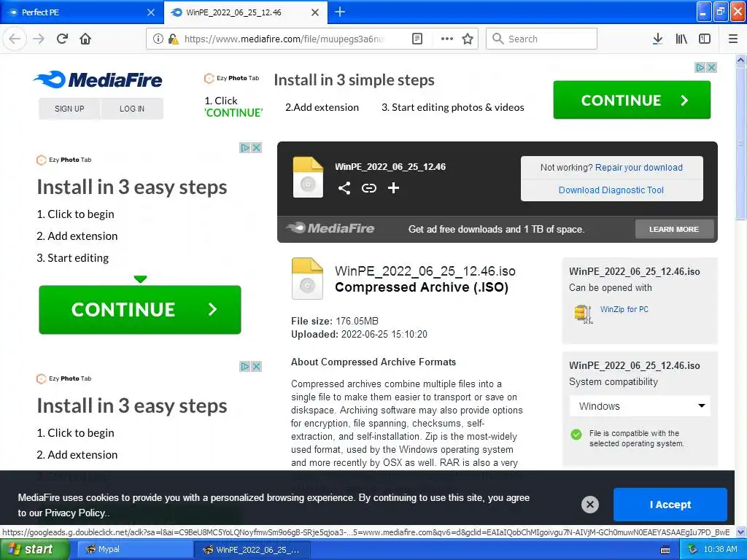Click the network tray icon near clock
Screen dimensions: 747x560
[x=693, y=550]
